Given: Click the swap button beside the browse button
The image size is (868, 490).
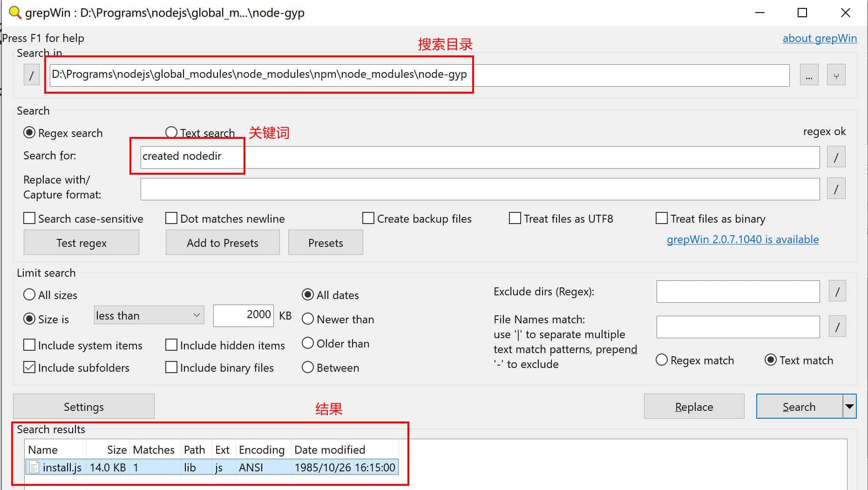Looking at the screenshot, I should pyautogui.click(x=836, y=75).
